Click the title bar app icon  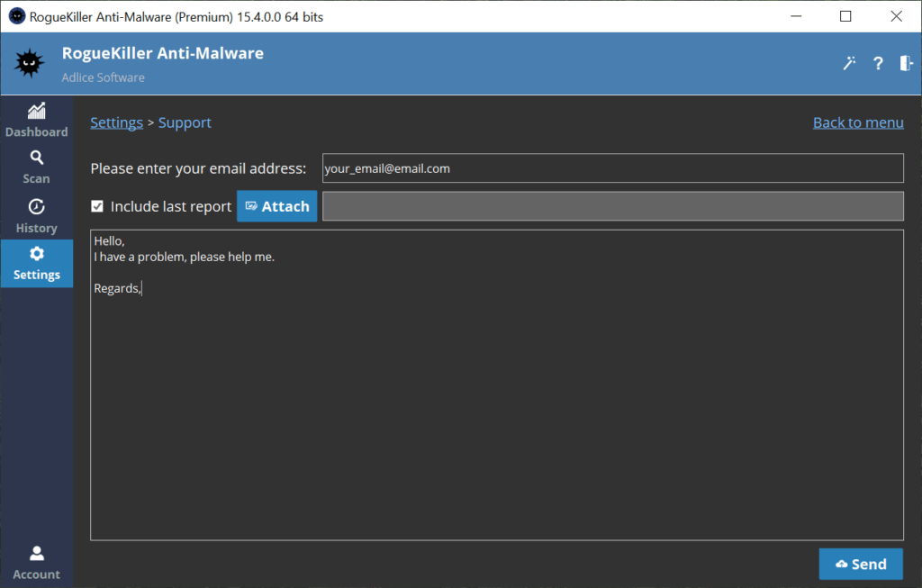pyautogui.click(x=16, y=16)
